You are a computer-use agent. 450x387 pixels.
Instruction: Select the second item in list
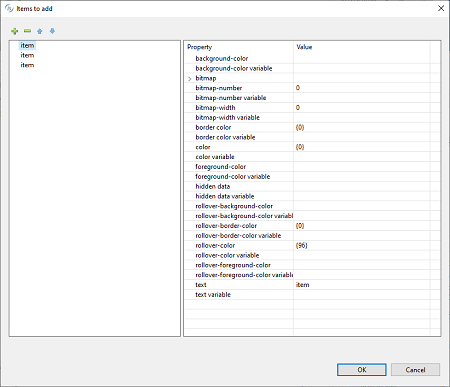point(27,55)
